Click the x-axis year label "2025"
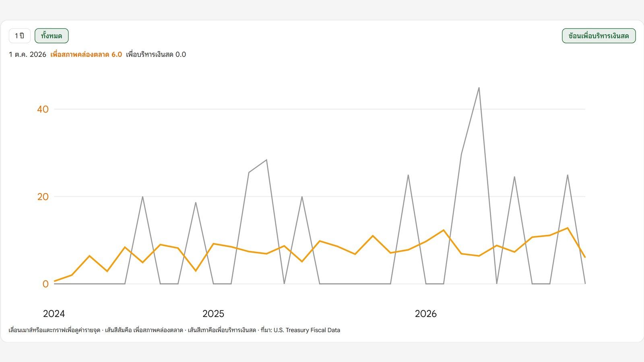Viewport: 644px width, 362px height. (213, 314)
